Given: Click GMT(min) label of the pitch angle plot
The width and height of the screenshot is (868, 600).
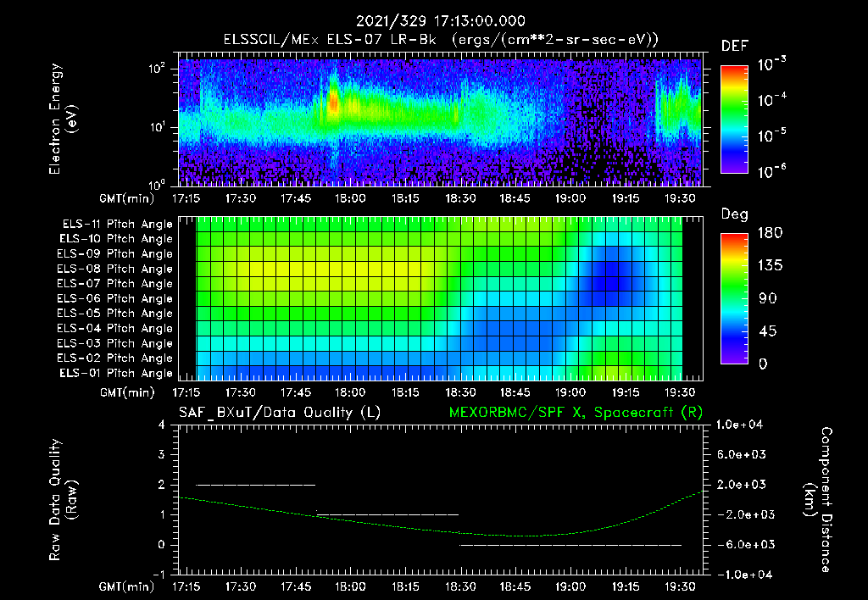Looking at the screenshot, I should click(x=127, y=392).
